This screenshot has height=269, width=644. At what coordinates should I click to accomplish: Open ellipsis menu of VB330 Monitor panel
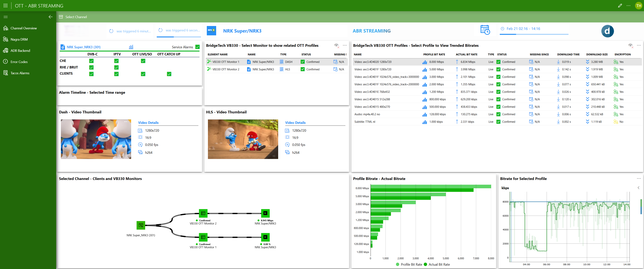345,45
